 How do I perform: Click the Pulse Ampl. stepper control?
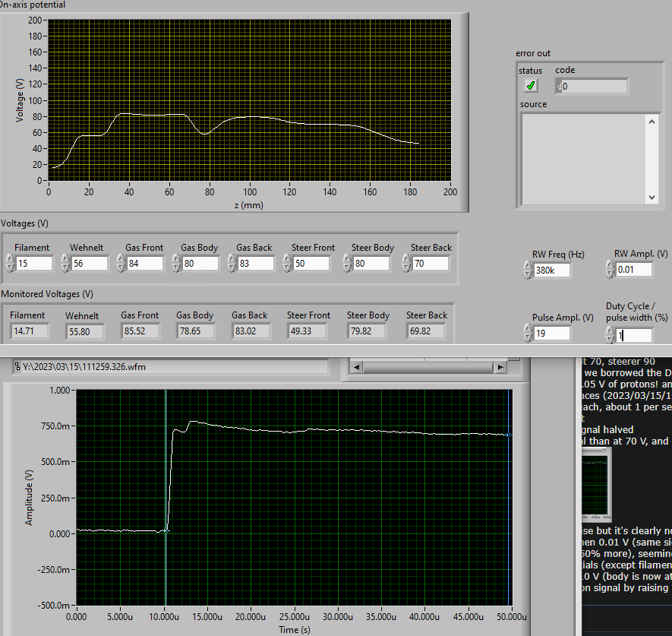528,333
